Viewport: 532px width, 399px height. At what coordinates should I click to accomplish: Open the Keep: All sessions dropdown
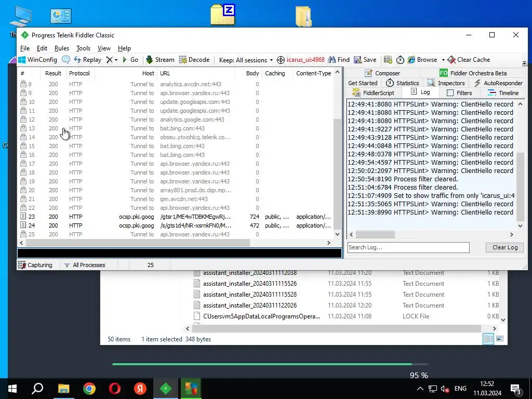(246, 60)
